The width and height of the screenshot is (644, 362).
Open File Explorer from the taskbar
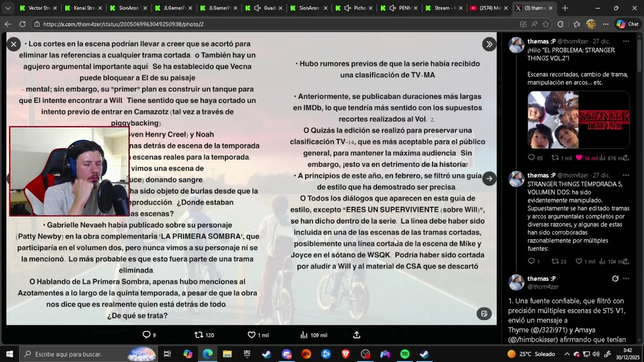tap(227, 354)
